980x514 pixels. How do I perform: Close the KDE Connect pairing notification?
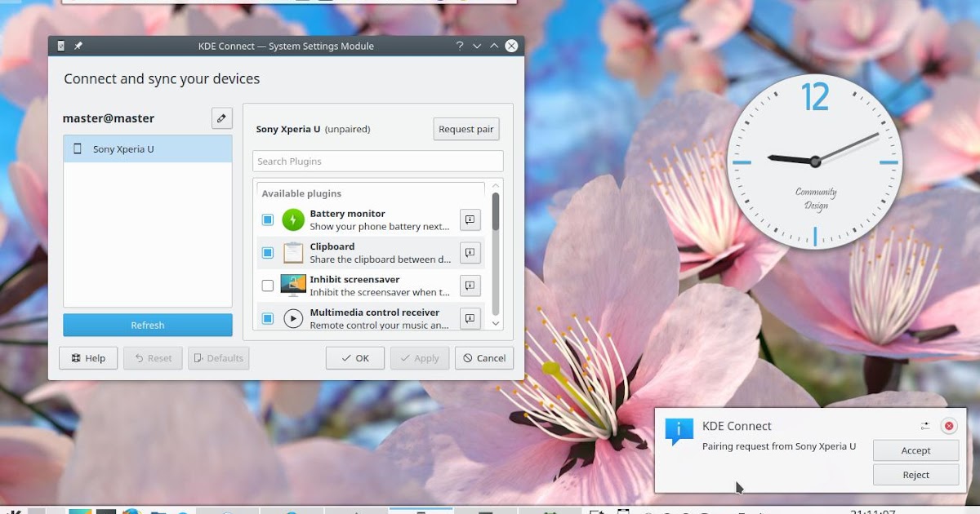pos(948,425)
